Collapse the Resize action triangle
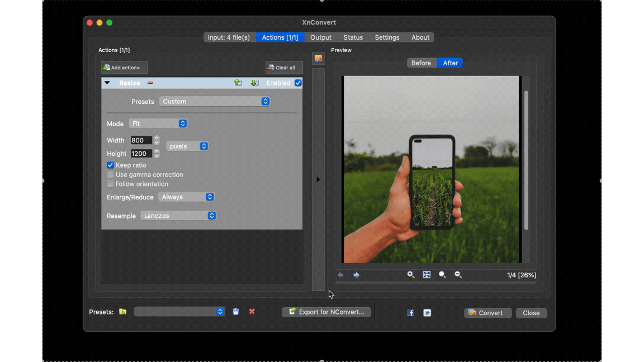This screenshot has height=362, width=644. point(107,83)
